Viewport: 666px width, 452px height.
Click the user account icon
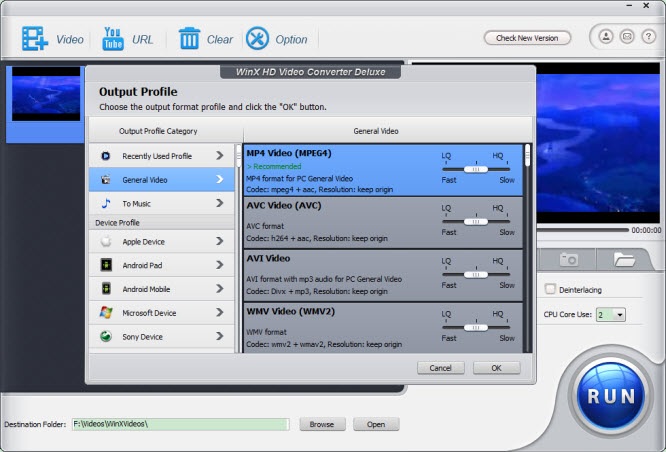click(606, 38)
